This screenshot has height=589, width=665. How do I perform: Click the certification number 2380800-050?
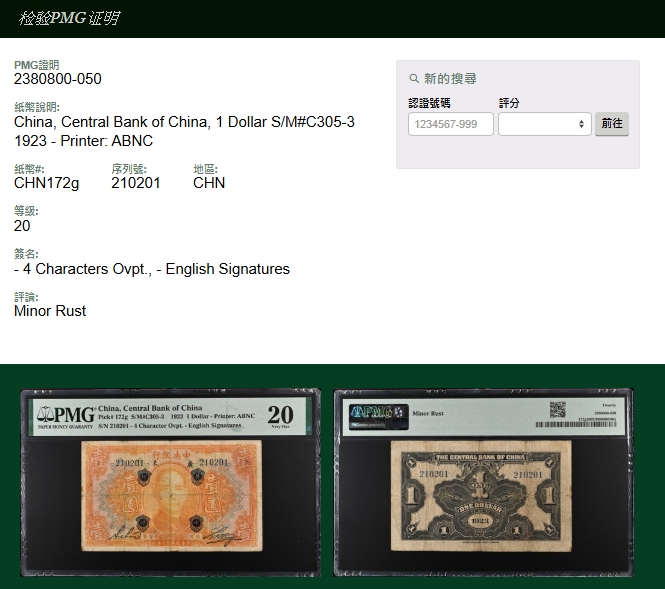click(x=58, y=79)
